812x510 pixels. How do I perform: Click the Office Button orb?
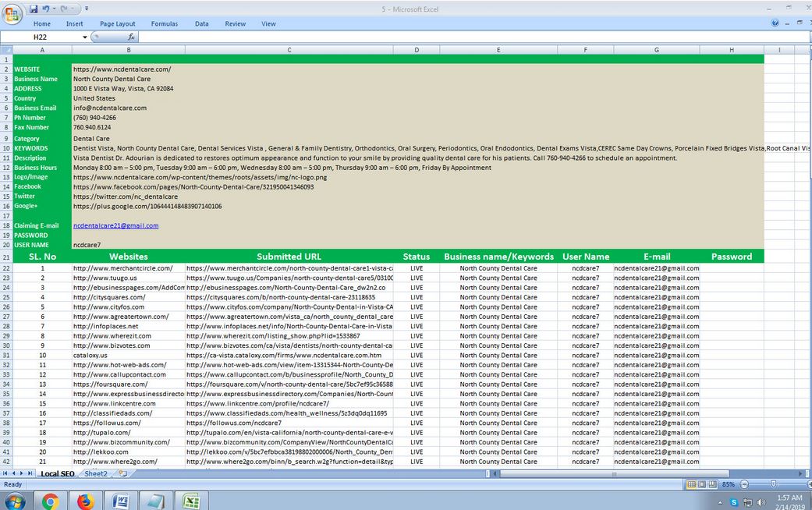(x=12, y=13)
